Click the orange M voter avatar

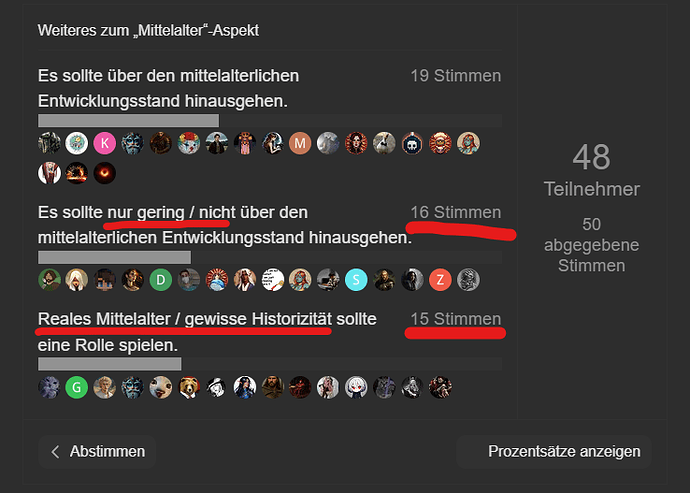(x=300, y=143)
